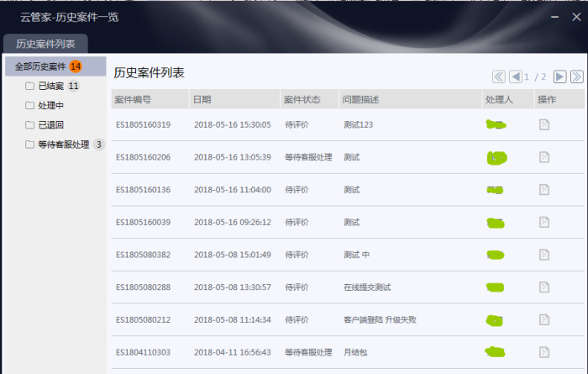Jump to the first page arrow
Screen dimensions: 588x374
[499, 76]
